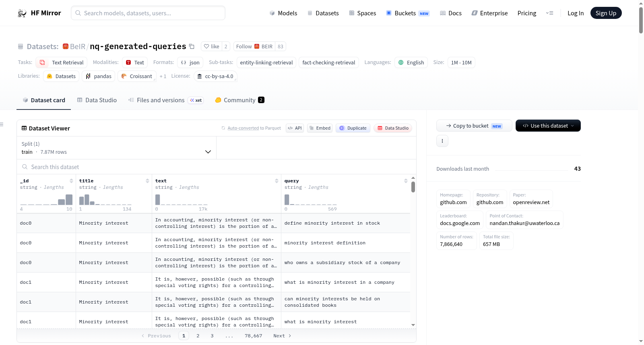Open the Community tab
The width and height of the screenshot is (644, 345).
(x=240, y=100)
